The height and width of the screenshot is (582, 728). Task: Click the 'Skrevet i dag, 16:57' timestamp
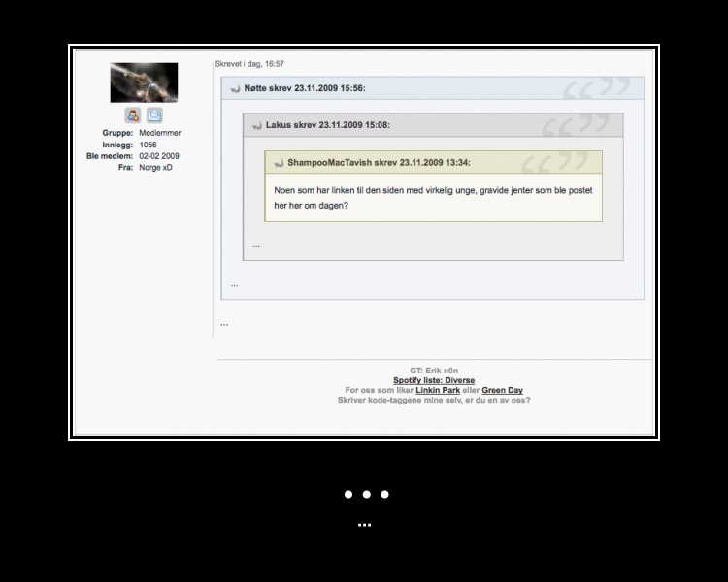pyautogui.click(x=249, y=64)
